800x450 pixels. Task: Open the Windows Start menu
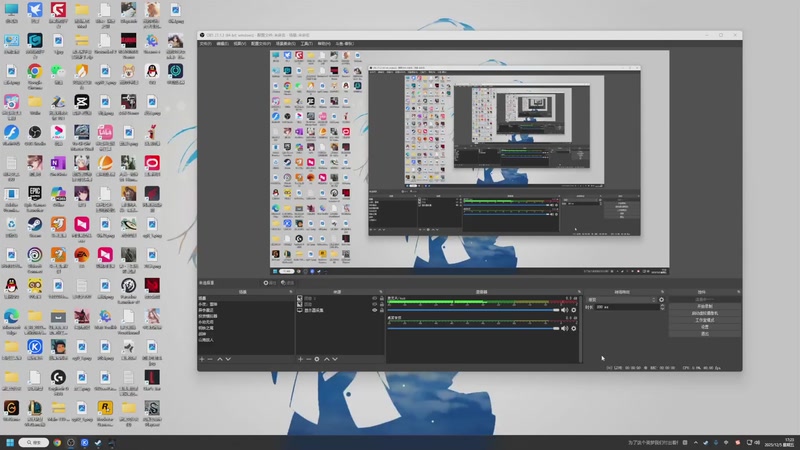coord(10,443)
